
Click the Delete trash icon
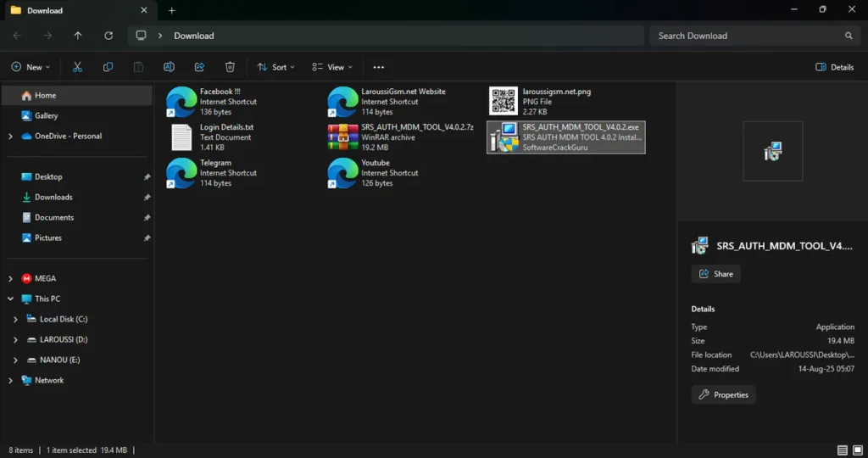[x=230, y=67]
